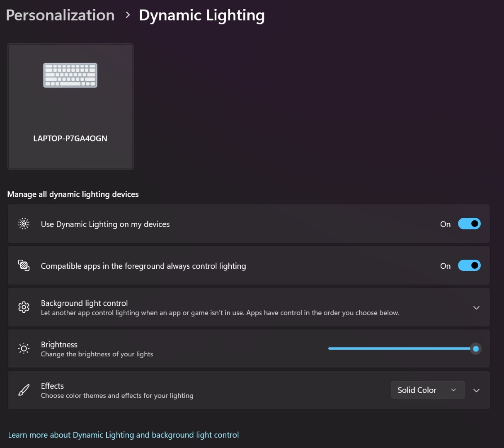Click the Brightness slider handle

(x=476, y=349)
